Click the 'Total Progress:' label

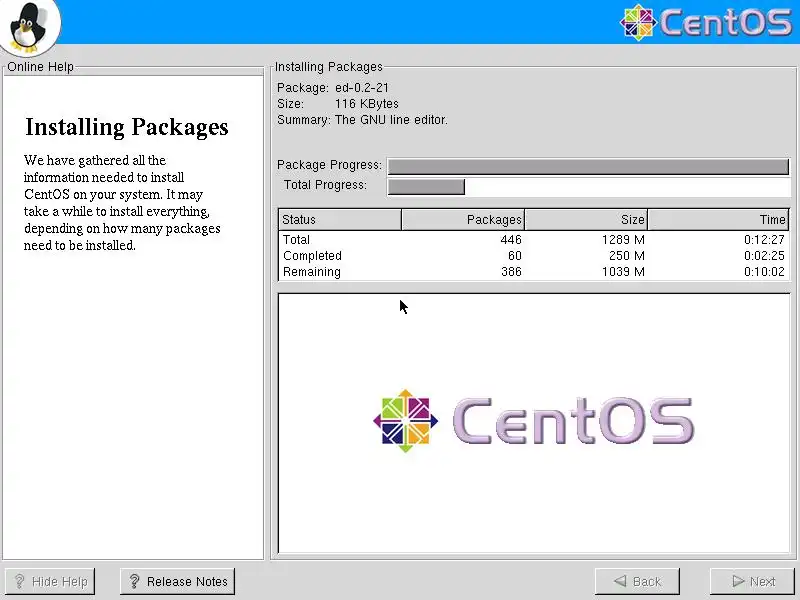point(325,185)
